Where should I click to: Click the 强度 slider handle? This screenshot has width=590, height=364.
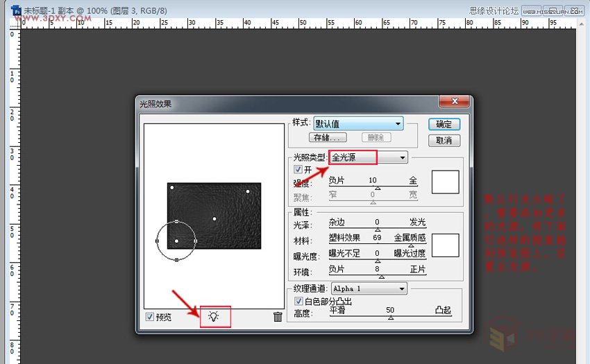pos(378,188)
